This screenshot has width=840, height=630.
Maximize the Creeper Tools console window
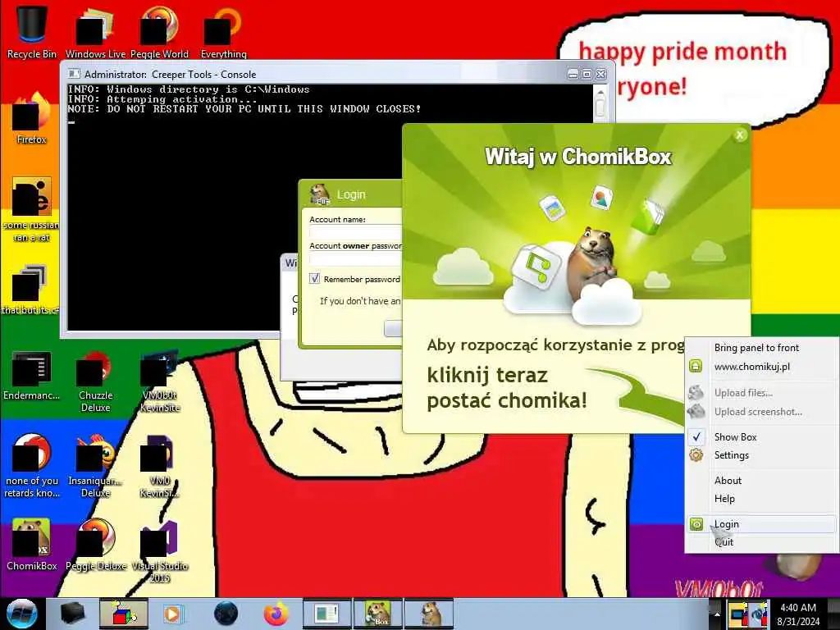(587, 75)
